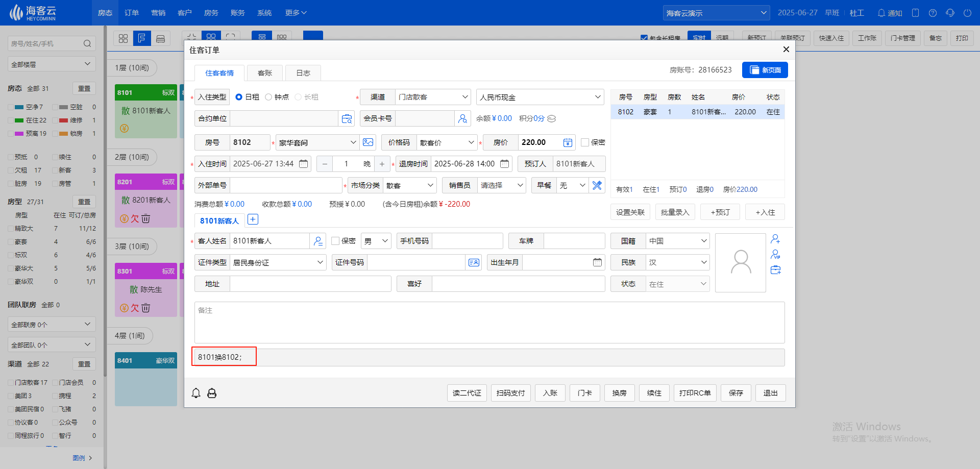Open the 订单 menu in top navigation
The width and height of the screenshot is (980, 469).
click(x=132, y=13)
